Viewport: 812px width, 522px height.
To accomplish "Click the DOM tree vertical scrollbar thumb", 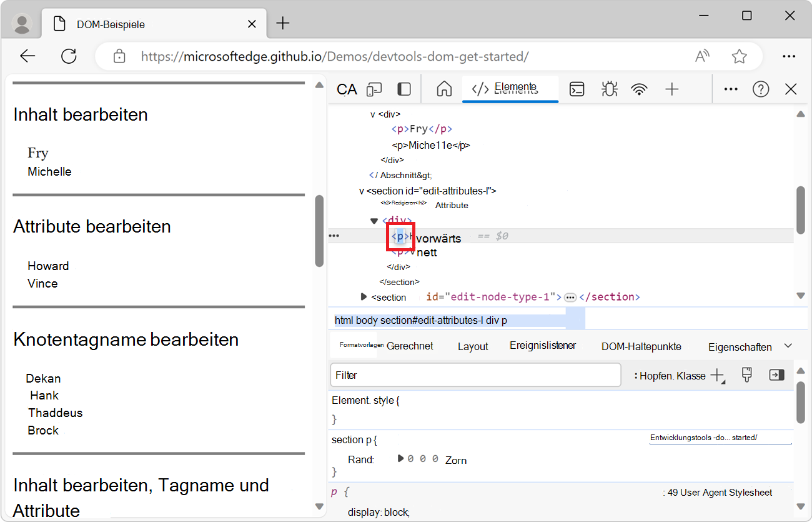I will click(x=801, y=211).
